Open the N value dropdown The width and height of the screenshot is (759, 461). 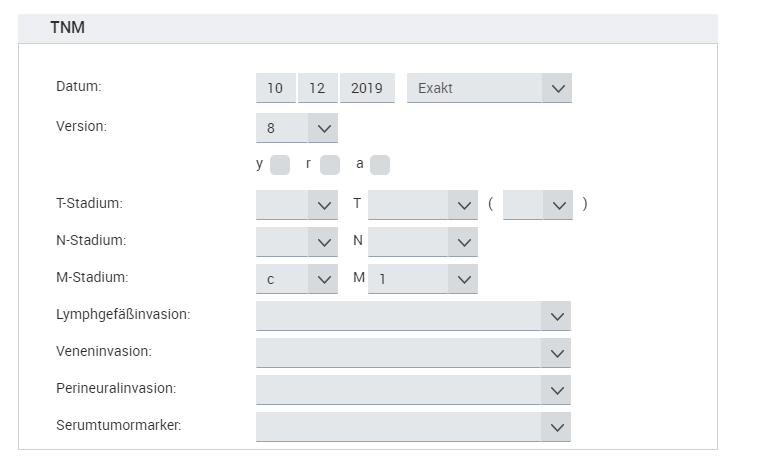pyautogui.click(x=422, y=241)
